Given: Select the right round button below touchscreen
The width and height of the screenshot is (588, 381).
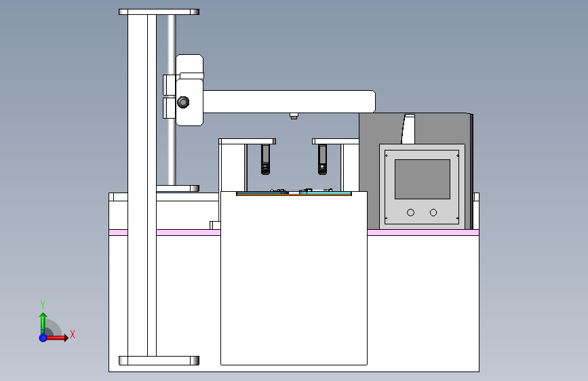Looking at the screenshot, I should (x=433, y=213).
